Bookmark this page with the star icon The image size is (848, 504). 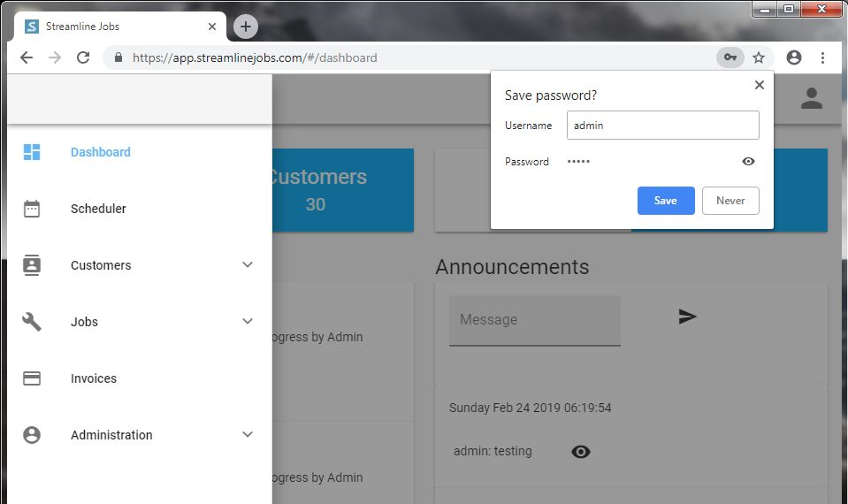click(759, 57)
